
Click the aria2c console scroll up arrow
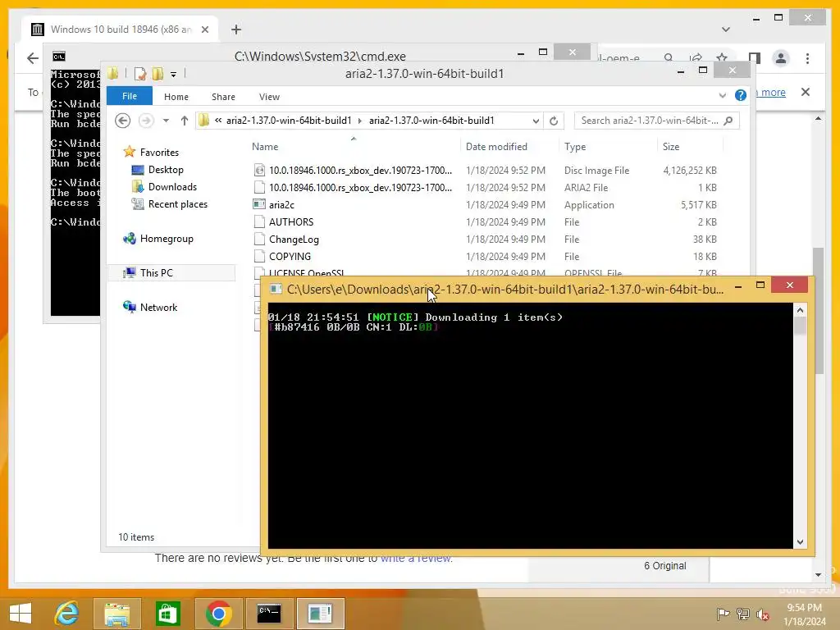800,310
